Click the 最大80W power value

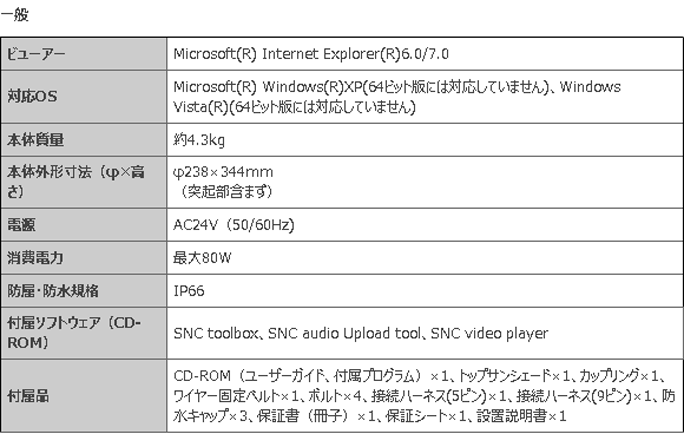click(202, 258)
